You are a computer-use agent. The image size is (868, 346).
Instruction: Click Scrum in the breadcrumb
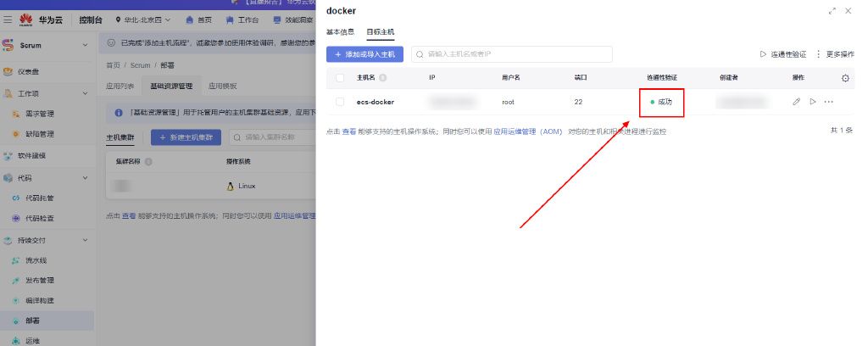140,65
